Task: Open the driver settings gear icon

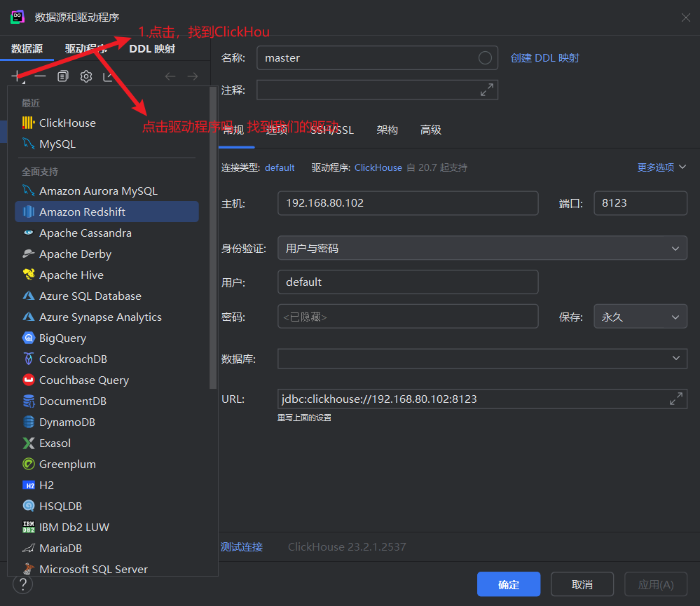Action: pos(86,76)
